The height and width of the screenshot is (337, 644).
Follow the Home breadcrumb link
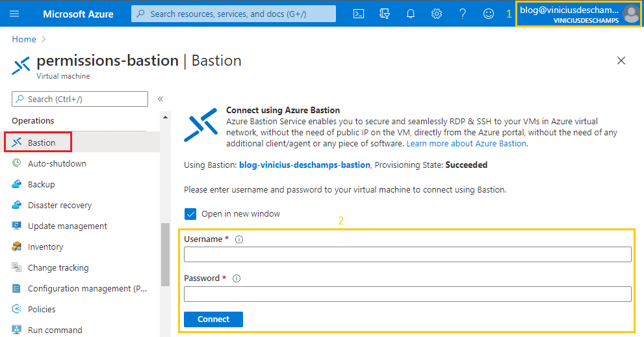[24, 40]
